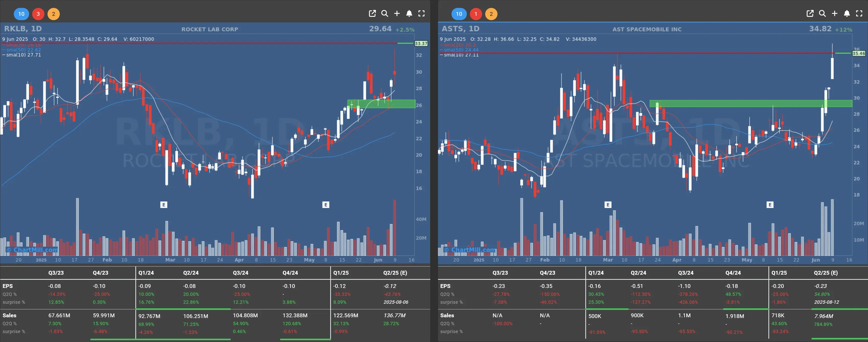Click Q2/25 (E) column header in ASTS table

point(826,273)
